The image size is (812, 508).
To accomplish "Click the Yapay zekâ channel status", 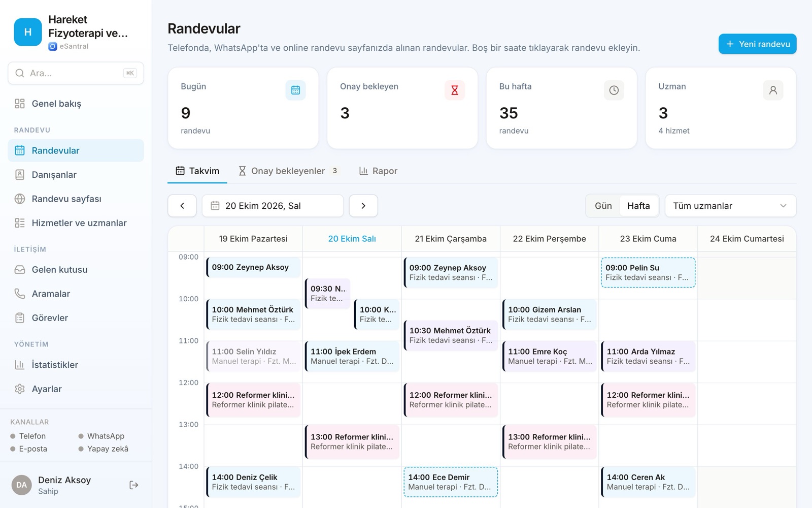I will point(104,449).
